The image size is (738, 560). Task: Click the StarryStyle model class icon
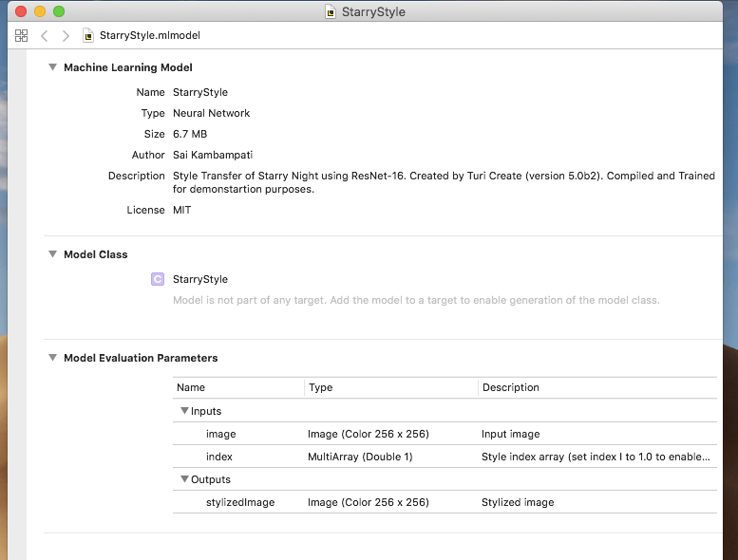click(x=158, y=279)
